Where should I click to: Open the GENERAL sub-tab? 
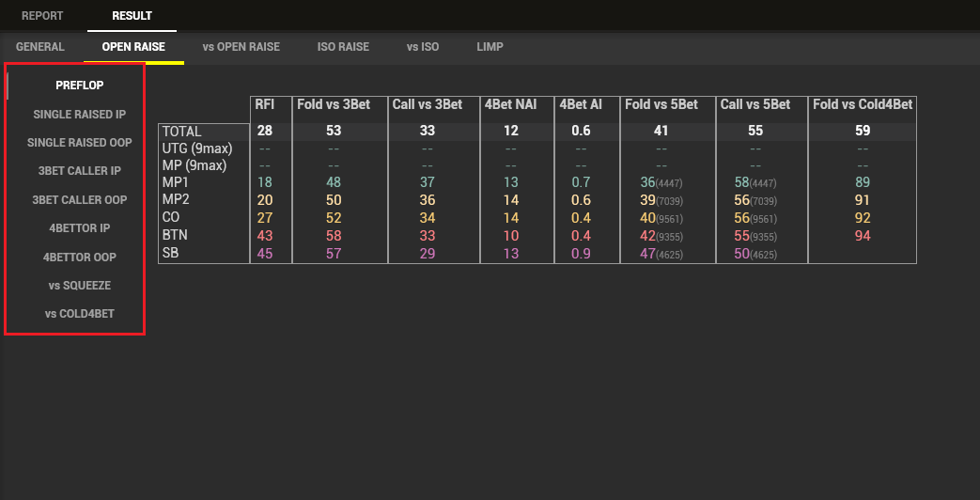[40, 46]
